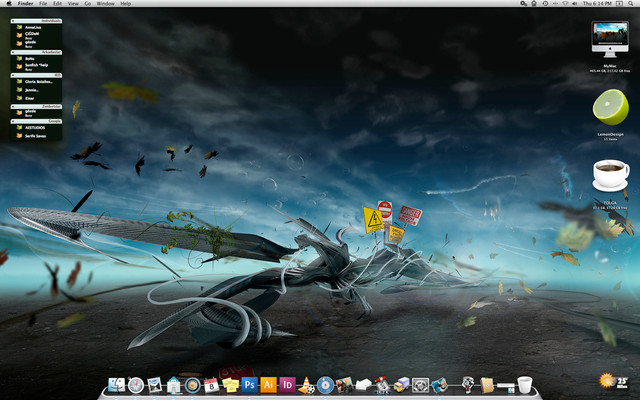Open the File menu
Viewport: 640px width, 400px height.
pos(43,3)
